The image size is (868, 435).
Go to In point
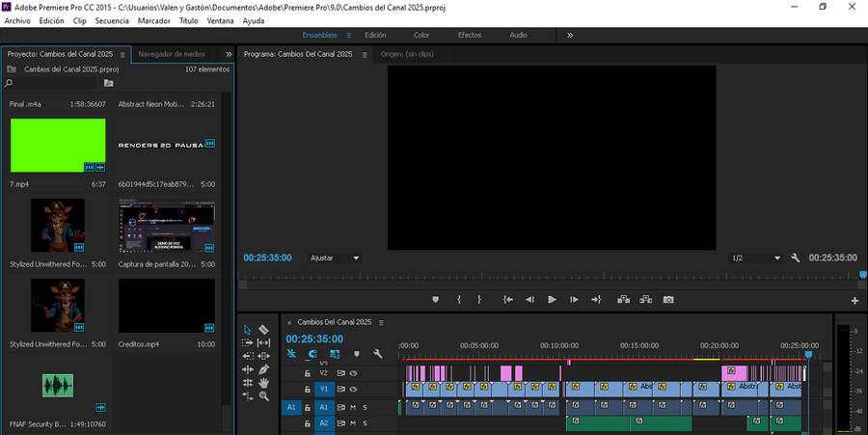(x=507, y=299)
